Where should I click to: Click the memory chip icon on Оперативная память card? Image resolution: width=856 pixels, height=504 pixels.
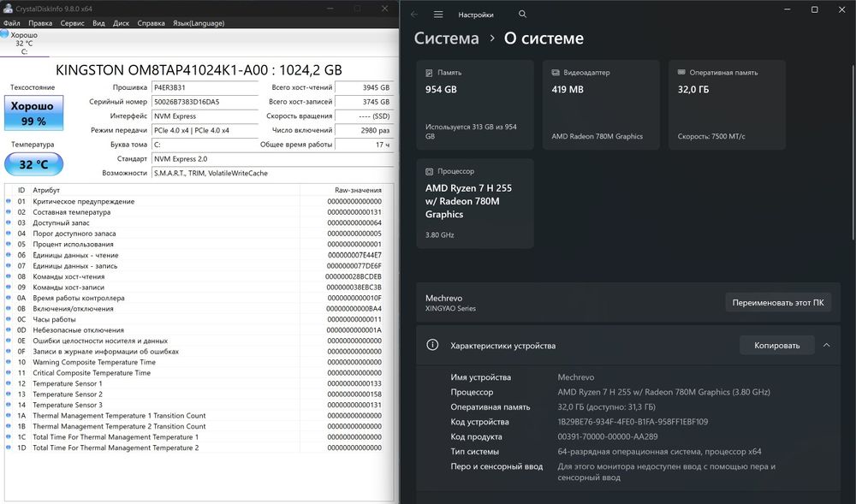(x=681, y=72)
